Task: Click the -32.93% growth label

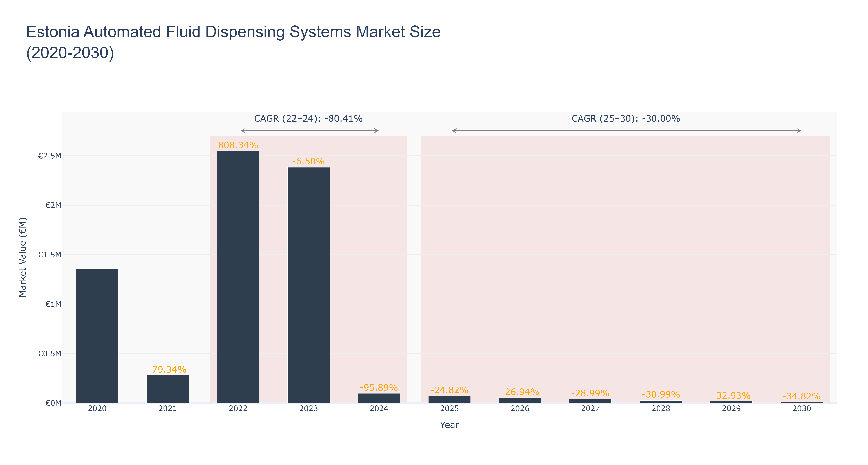Action: pos(731,396)
